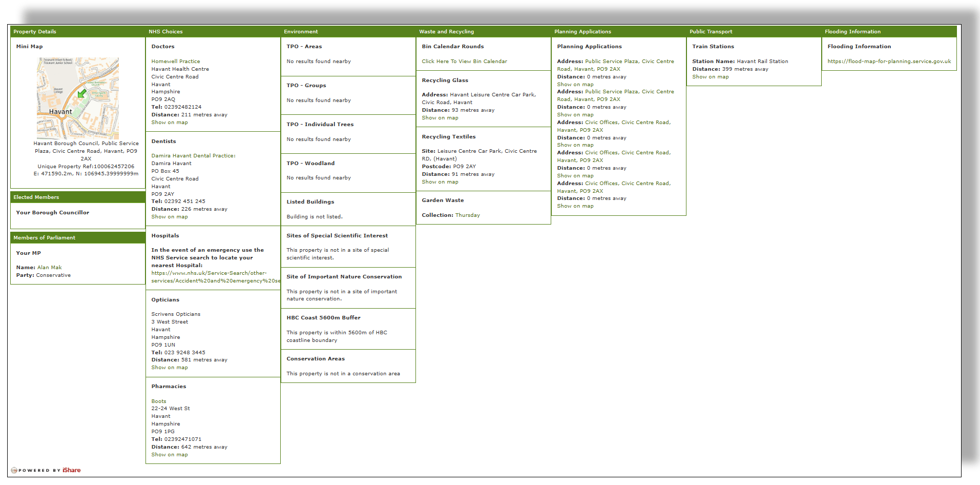Show Recycling Glass site on map

[x=440, y=118]
